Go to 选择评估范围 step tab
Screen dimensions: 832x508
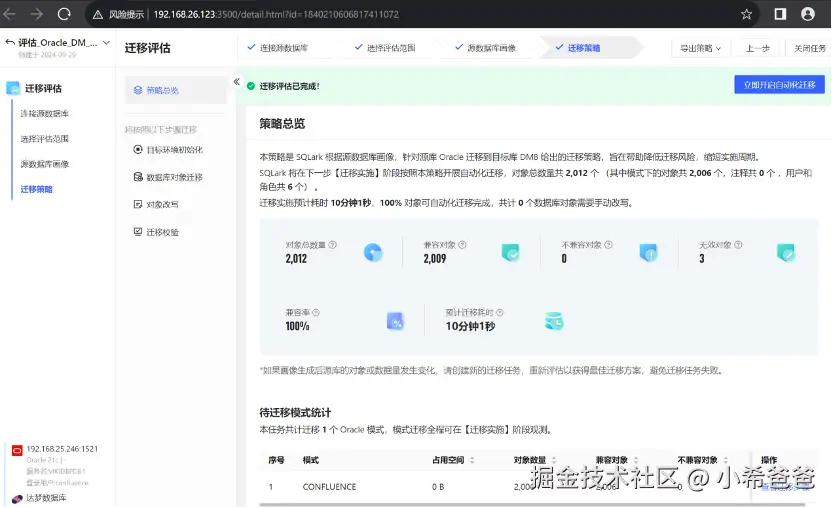click(x=385, y=48)
